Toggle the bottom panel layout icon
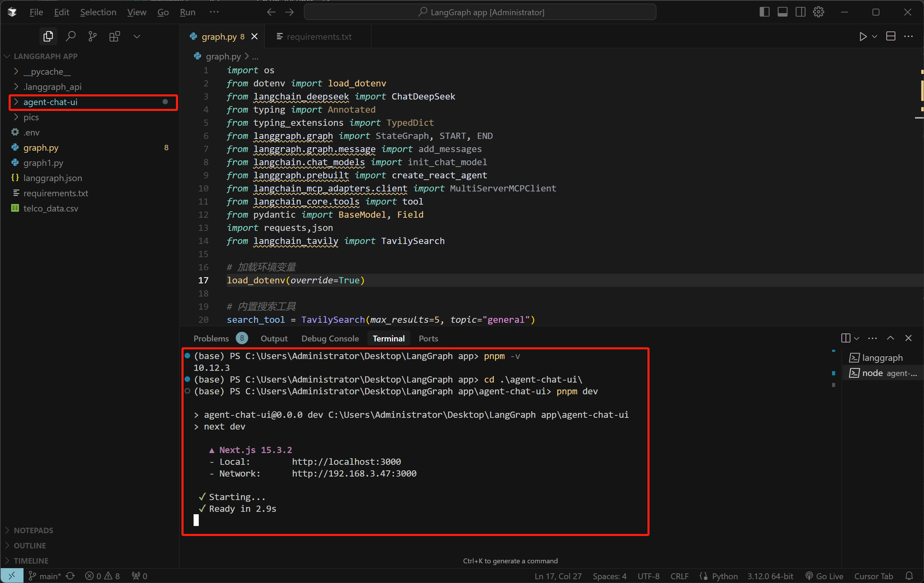The image size is (924, 583). pos(782,12)
